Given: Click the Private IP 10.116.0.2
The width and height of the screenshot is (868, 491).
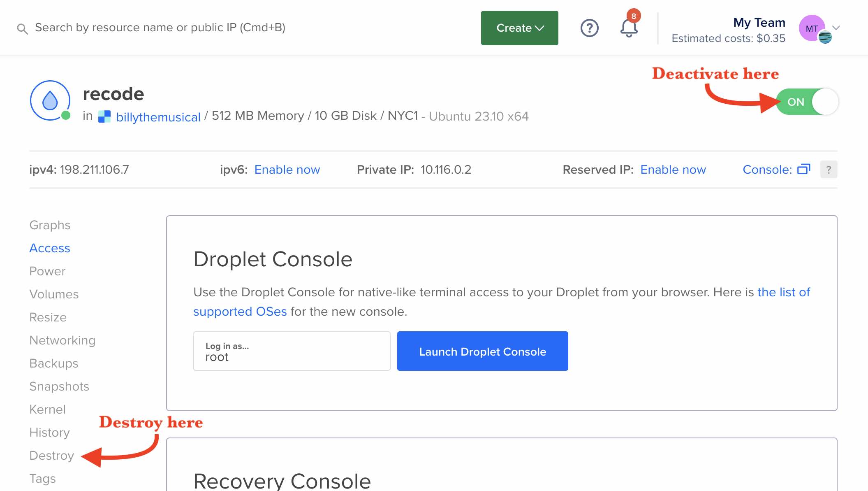Looking at the screenshot, I should coord(446,170).
